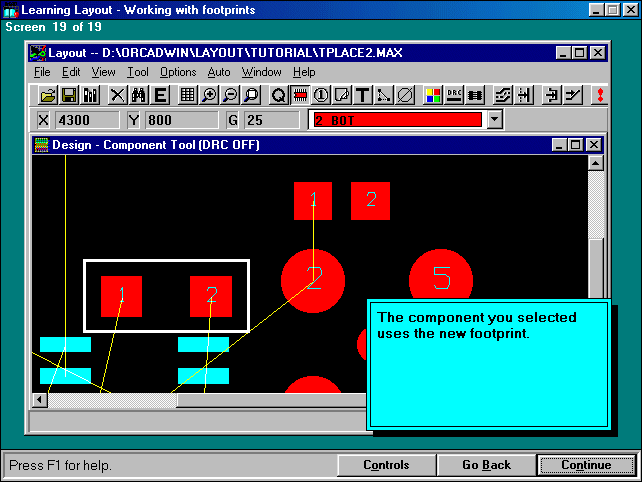Open the color settings grid icon
Viewport: 642px width, 482px height.
pyautogui.click(x=432, y=95)
